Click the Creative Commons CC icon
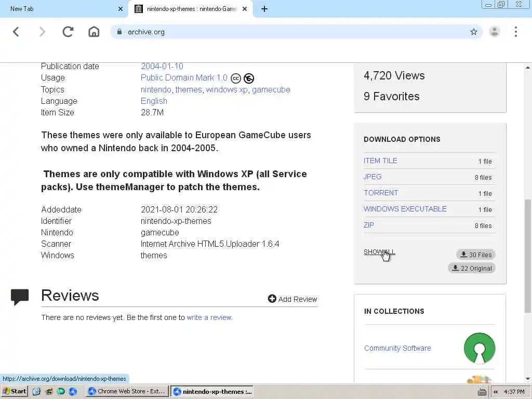Screen dimensions: 532x399 tap(236, 78)
